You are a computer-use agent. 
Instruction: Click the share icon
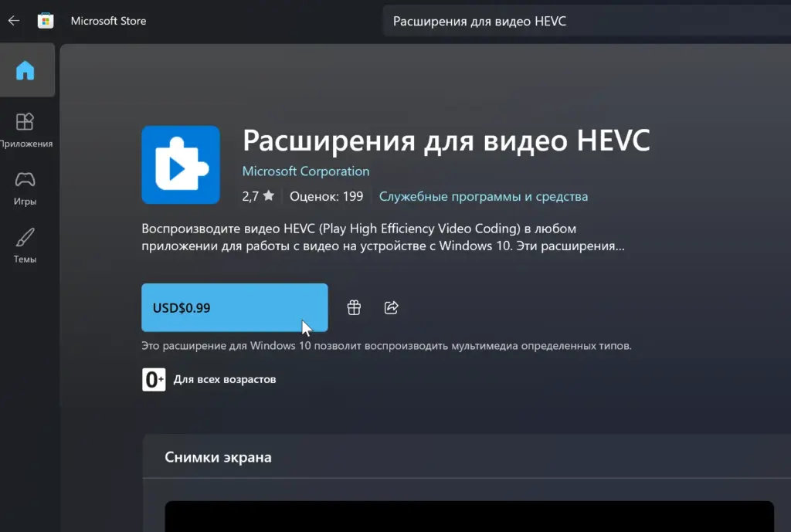391,307
